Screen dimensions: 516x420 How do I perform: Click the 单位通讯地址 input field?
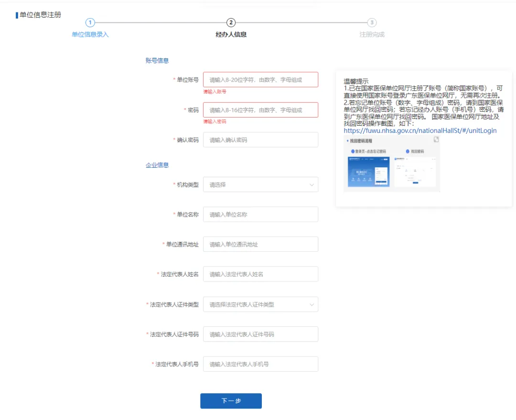point(260,244)
